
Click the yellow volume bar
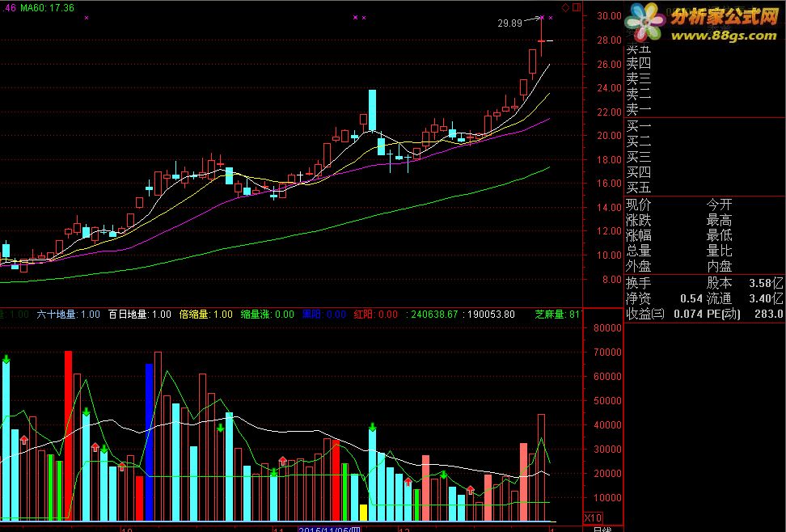click(x=363, y=513)
